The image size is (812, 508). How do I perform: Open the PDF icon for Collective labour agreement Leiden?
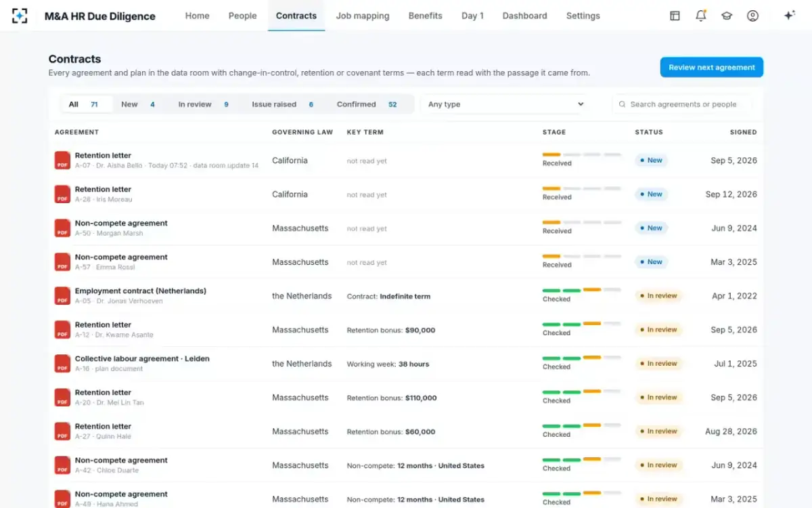coord(62,364)
